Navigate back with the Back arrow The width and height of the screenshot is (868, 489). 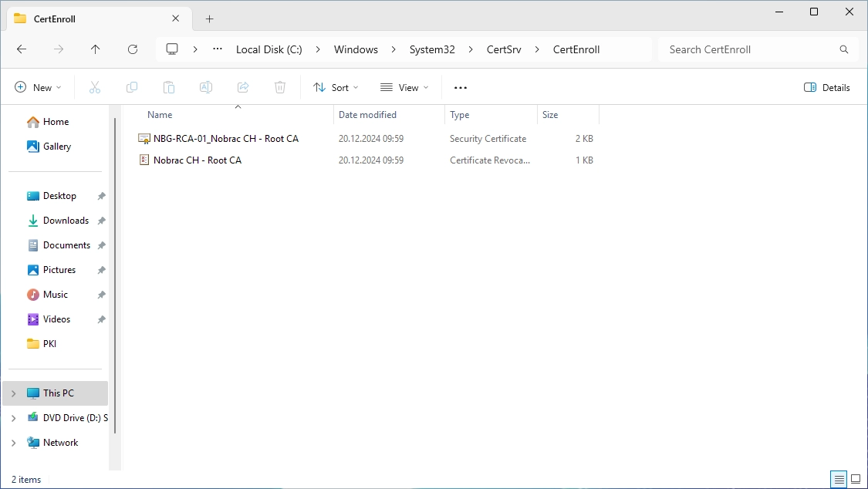click(x=22, y=49)
